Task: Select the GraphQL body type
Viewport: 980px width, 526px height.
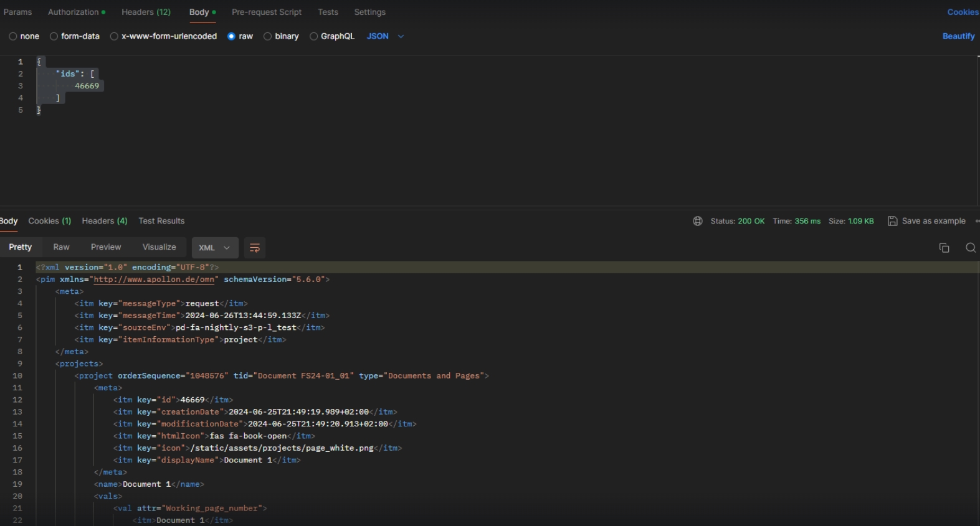Action: pyautogui.click(x=314, y=36)
